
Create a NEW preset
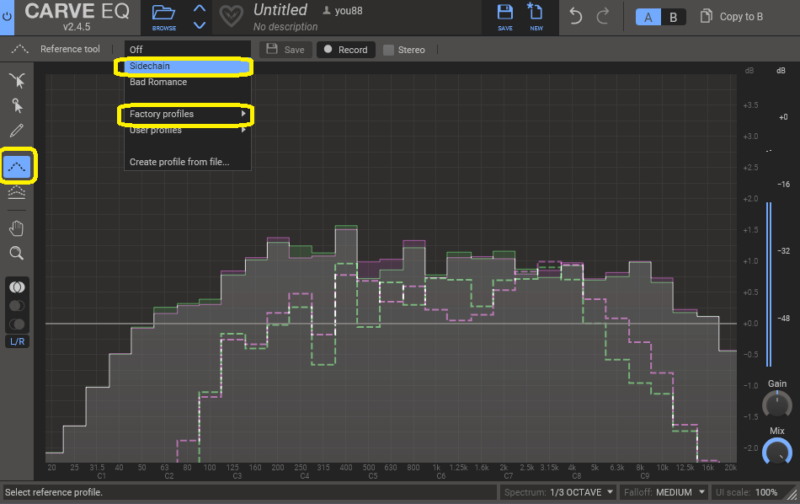coord(536,16)
